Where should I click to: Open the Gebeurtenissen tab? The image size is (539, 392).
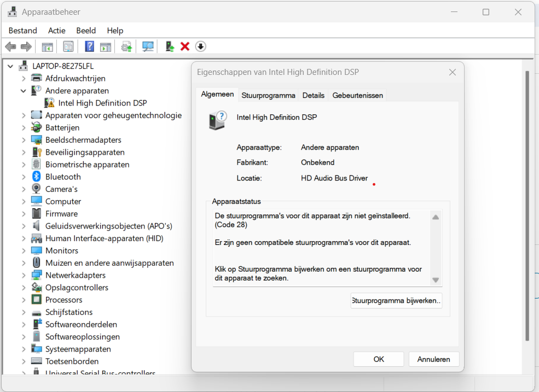coord(357,95)
